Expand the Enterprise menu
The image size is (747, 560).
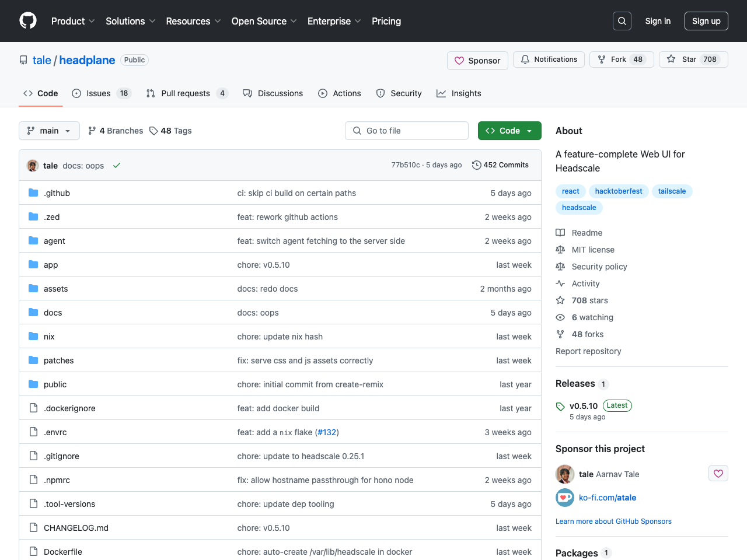point(334,21)
